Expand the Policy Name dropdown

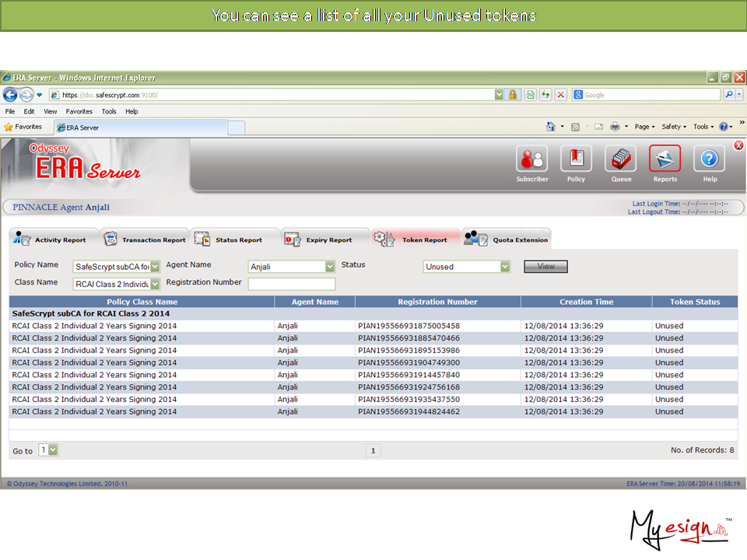pyautogui.click(x=155, y=267)
